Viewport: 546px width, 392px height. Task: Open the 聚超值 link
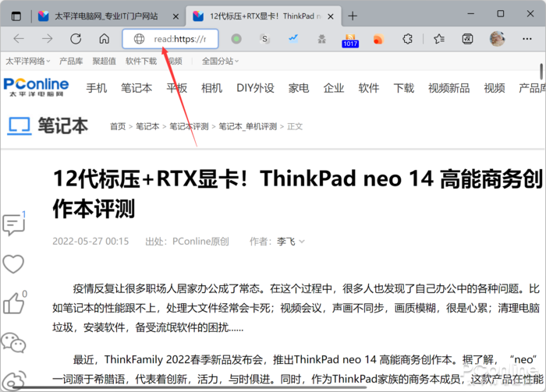(104, 62)
